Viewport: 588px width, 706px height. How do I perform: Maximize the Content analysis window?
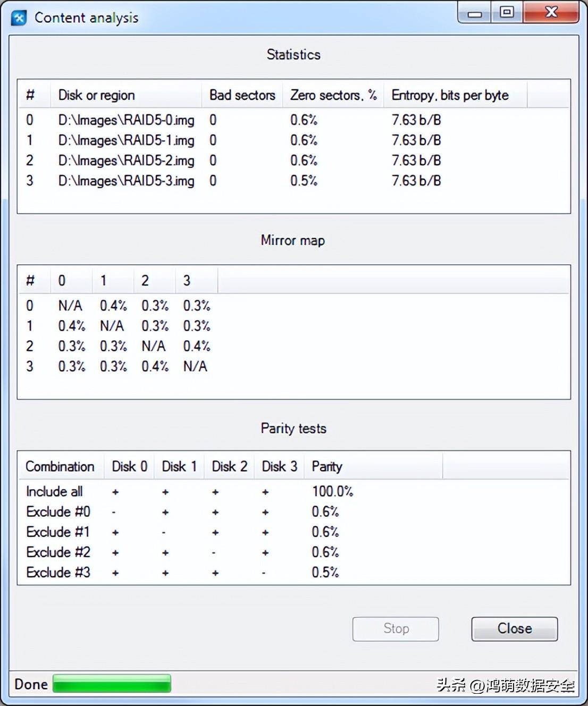click(507, 13)
